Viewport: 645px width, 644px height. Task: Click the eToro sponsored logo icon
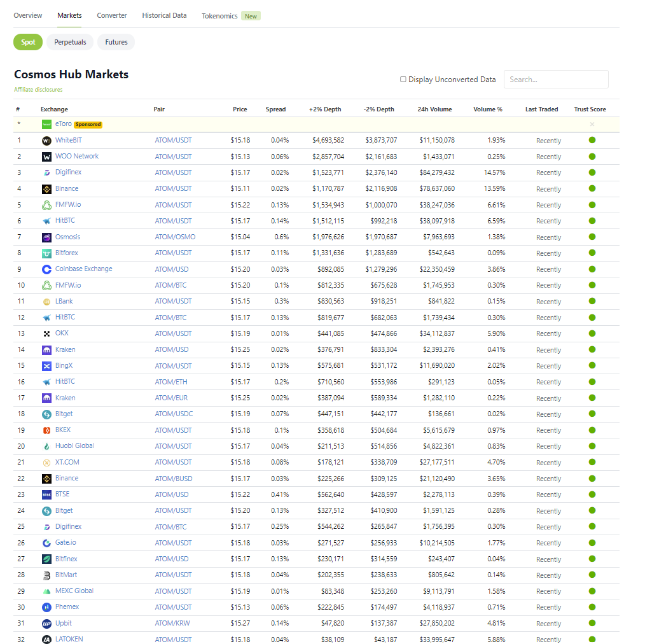46,125
